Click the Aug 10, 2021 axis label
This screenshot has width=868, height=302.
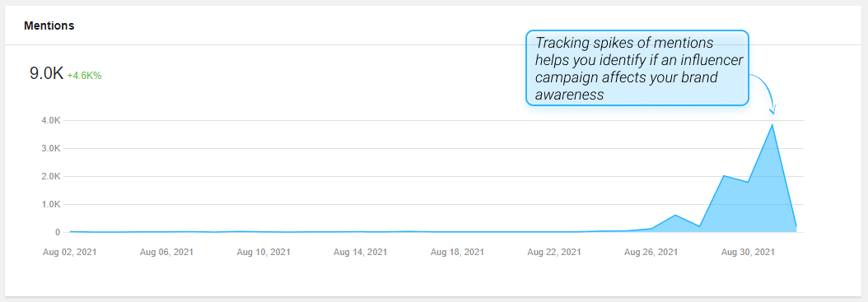(x=264, y=253)
